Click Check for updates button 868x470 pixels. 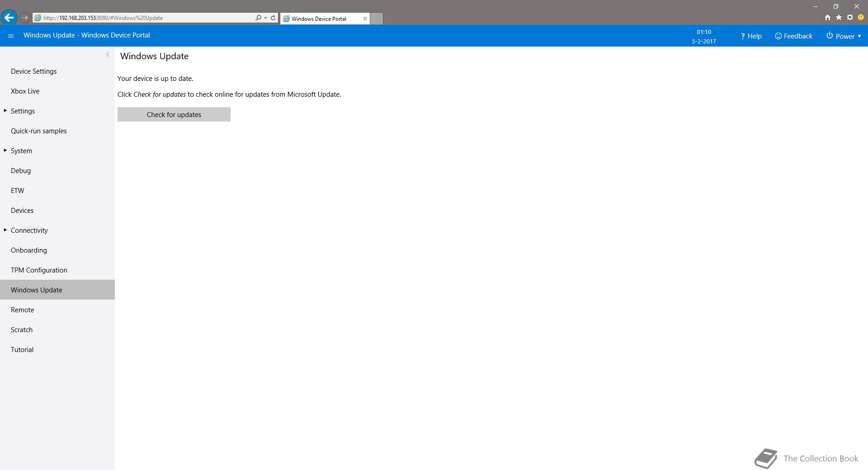click(174, 114)
